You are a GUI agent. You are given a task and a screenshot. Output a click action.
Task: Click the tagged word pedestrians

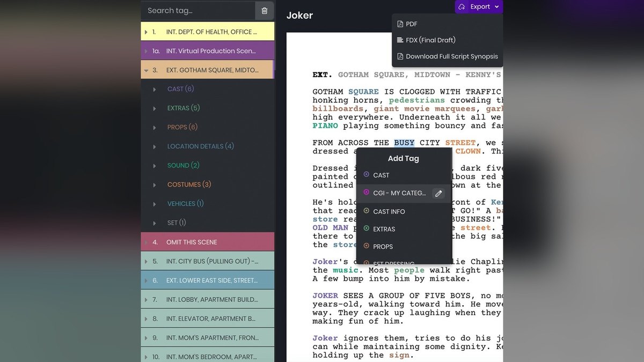coord(417,100)
